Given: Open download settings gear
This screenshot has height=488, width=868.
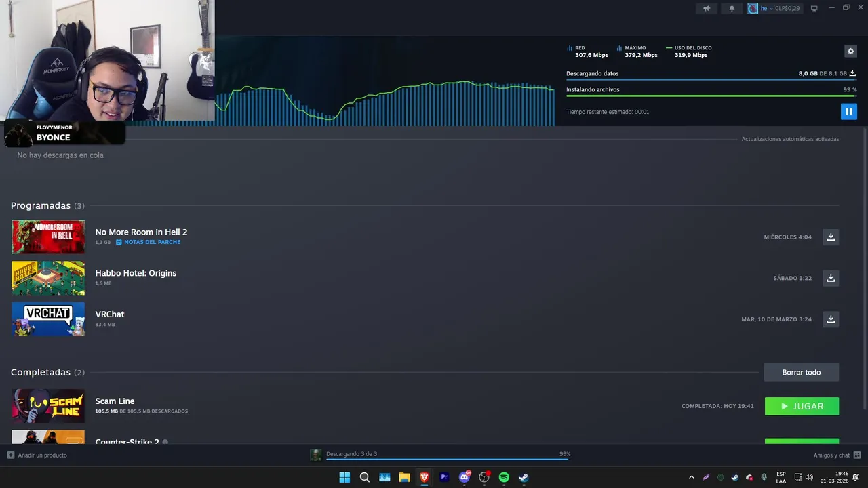Looking at the screenshot, I should tap(850, 51).
